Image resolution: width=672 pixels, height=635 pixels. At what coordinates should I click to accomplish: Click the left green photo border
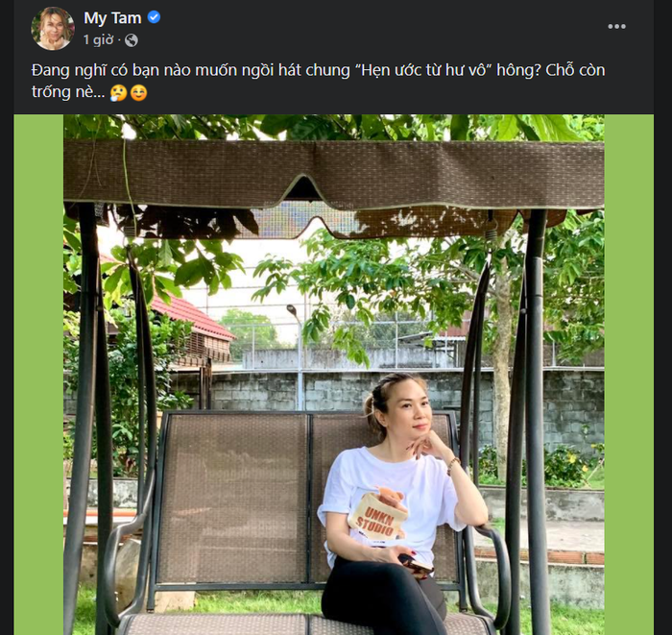(38, 375)
